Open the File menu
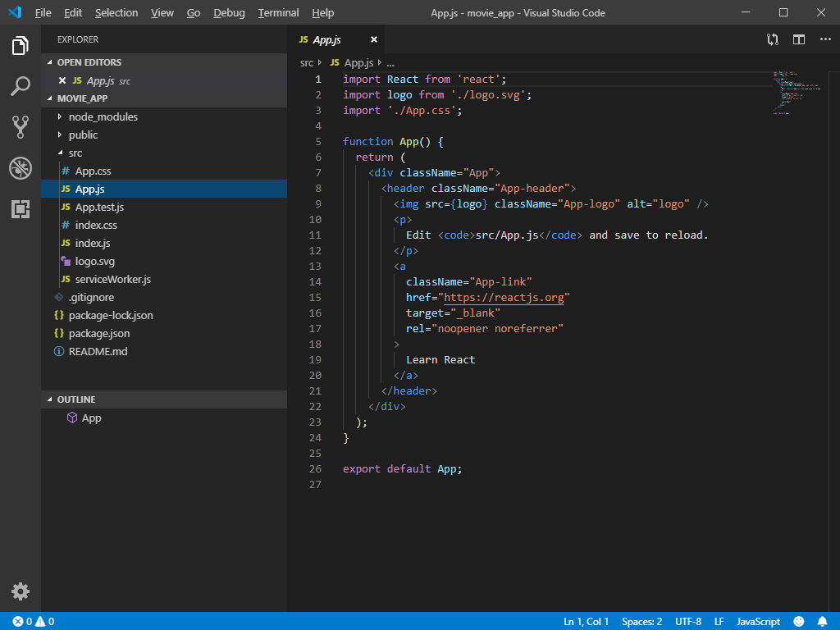The width and height of the screenshot is (840, 630). [x=43, y=13]
